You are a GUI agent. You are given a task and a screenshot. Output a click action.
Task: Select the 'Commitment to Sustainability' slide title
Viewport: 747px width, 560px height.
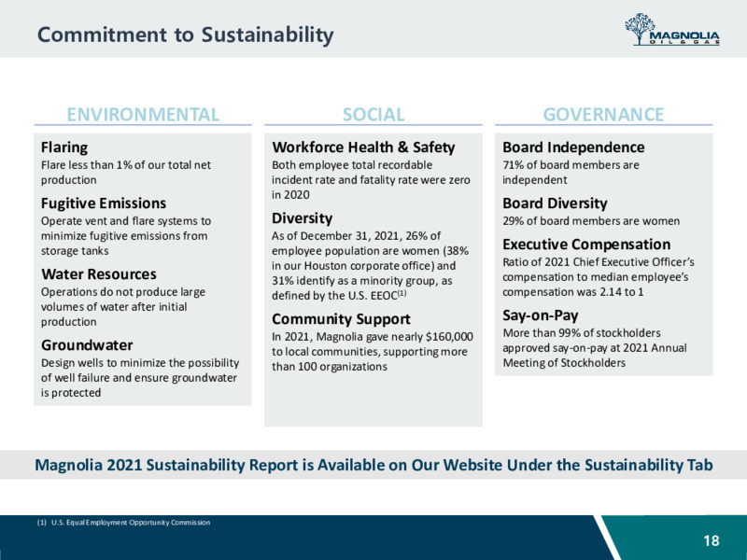click(x=185, y=35)
